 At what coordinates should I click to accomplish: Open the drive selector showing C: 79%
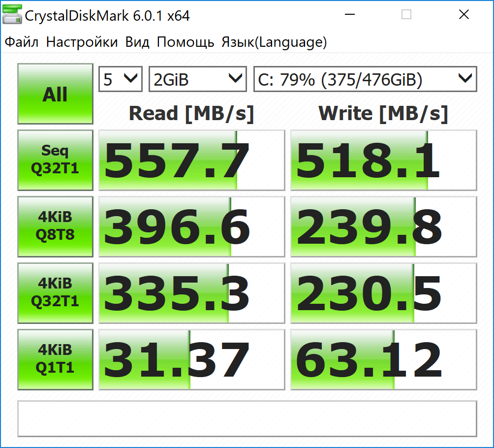coord(365,79)
